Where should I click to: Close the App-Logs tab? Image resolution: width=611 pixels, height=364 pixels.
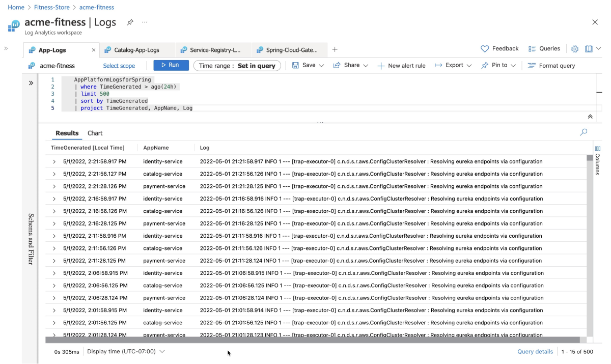[x=94, y=50]
